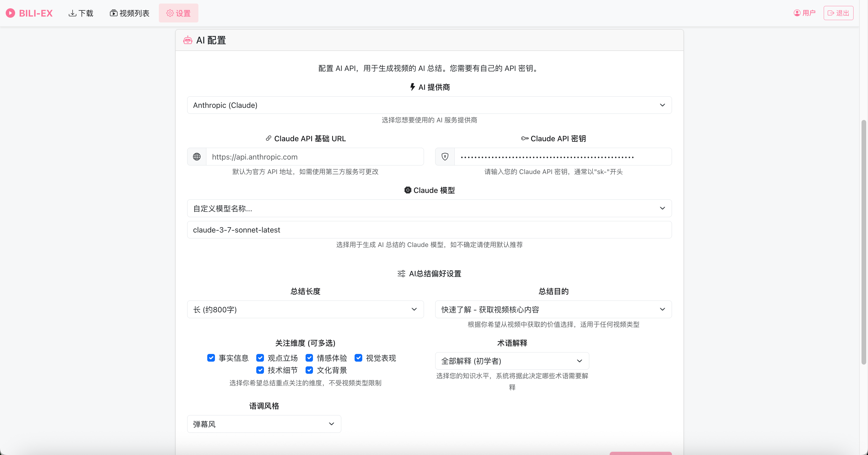Click the 退出 logout button
This screenshot has height=455, width=868.
tap(838, 13)
